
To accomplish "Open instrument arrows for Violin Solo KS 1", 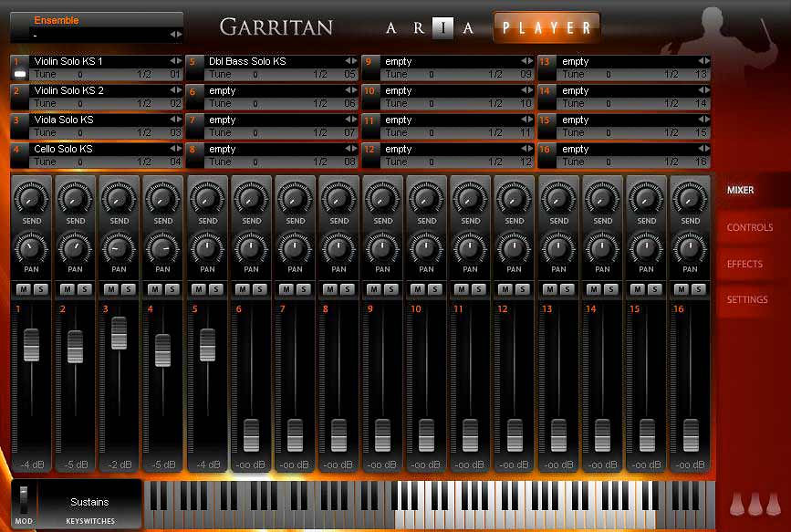I will (x=175, y=61).
